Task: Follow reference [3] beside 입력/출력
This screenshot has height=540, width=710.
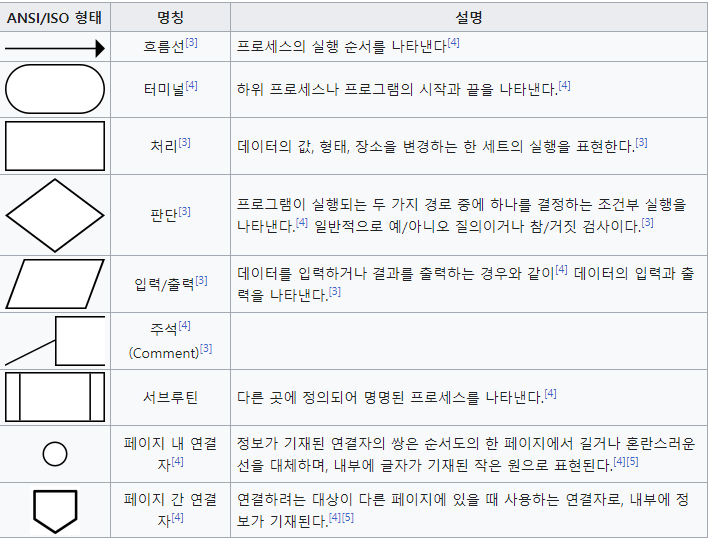Action: [x=201, y=281]
